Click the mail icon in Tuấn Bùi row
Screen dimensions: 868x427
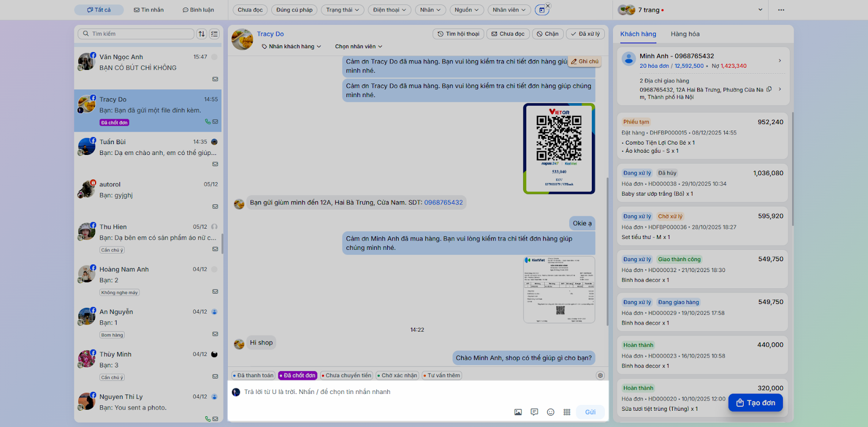(215, 164)
